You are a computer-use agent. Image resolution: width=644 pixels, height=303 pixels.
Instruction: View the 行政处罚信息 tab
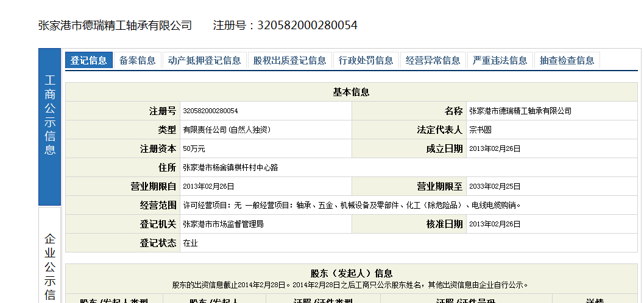(366, 60)
